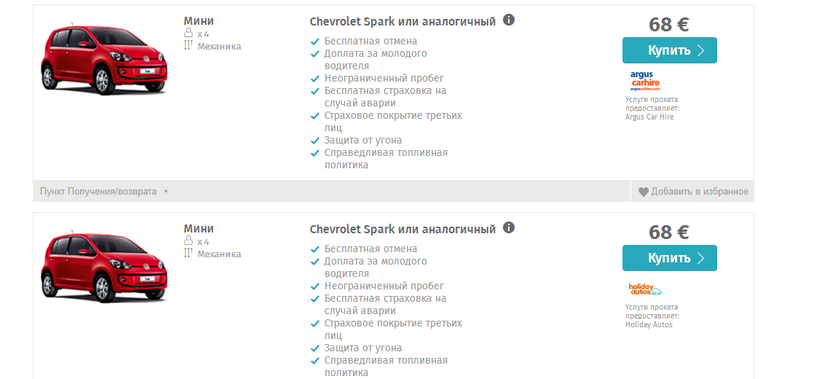
Task: Click checkmark next to first Бесплатная отмена
Action: tap(315, 41)
